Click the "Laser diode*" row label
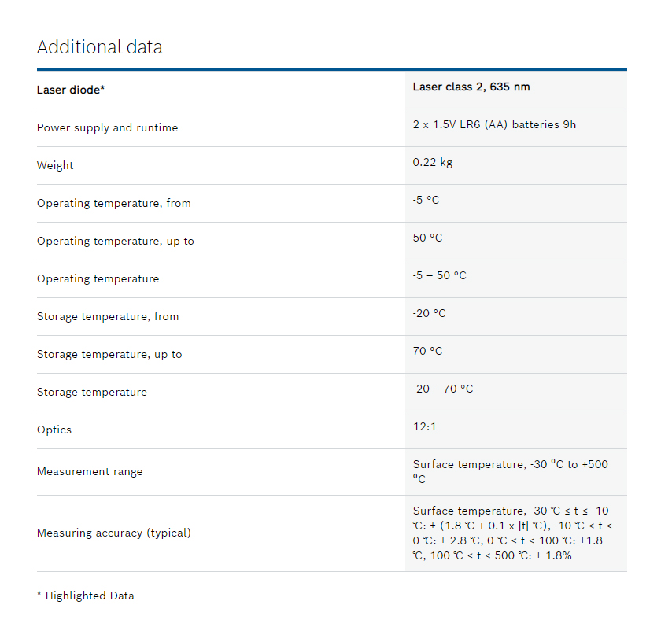 coord(71,90)
